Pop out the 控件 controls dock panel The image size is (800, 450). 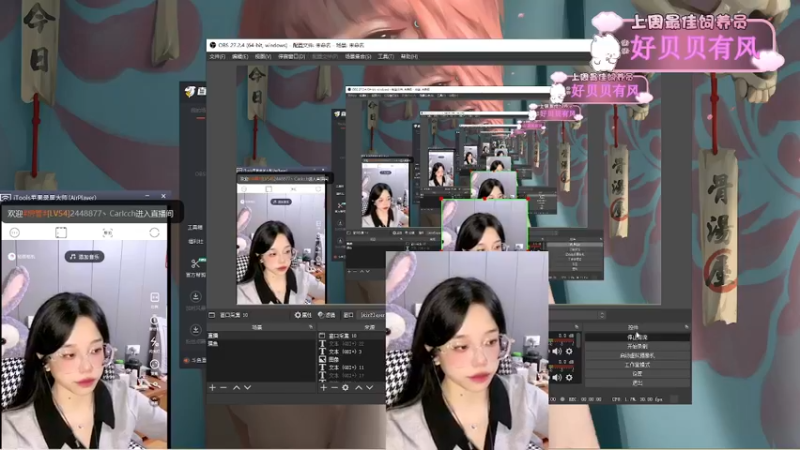pos(686,327)
